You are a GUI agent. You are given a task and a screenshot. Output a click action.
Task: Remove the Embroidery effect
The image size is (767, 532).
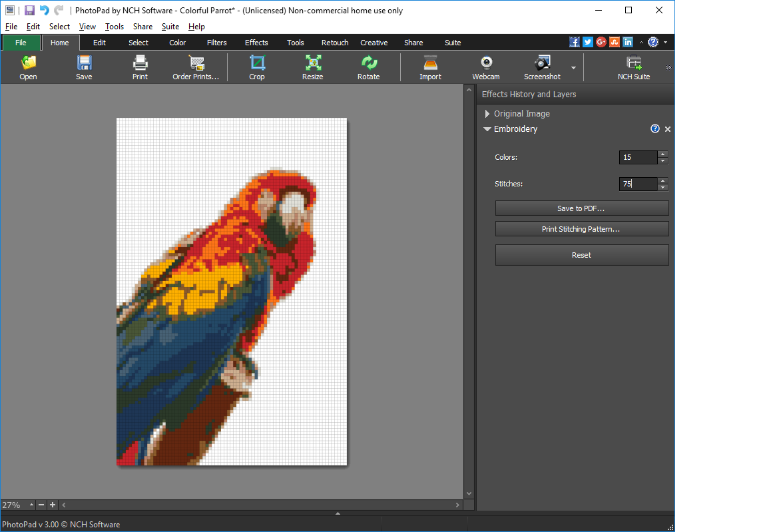668,129
